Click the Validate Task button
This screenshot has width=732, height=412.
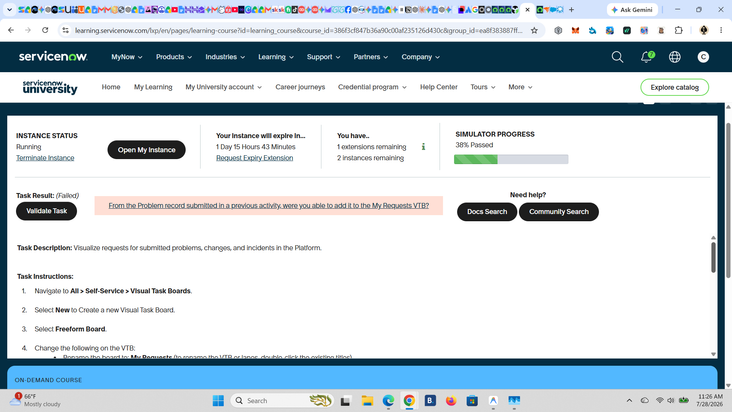click(x=46, y=211)
